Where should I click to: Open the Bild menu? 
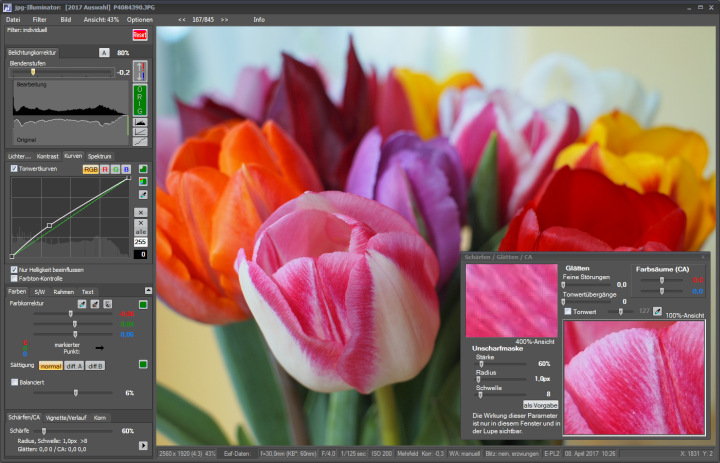click(x=66, y=20)
